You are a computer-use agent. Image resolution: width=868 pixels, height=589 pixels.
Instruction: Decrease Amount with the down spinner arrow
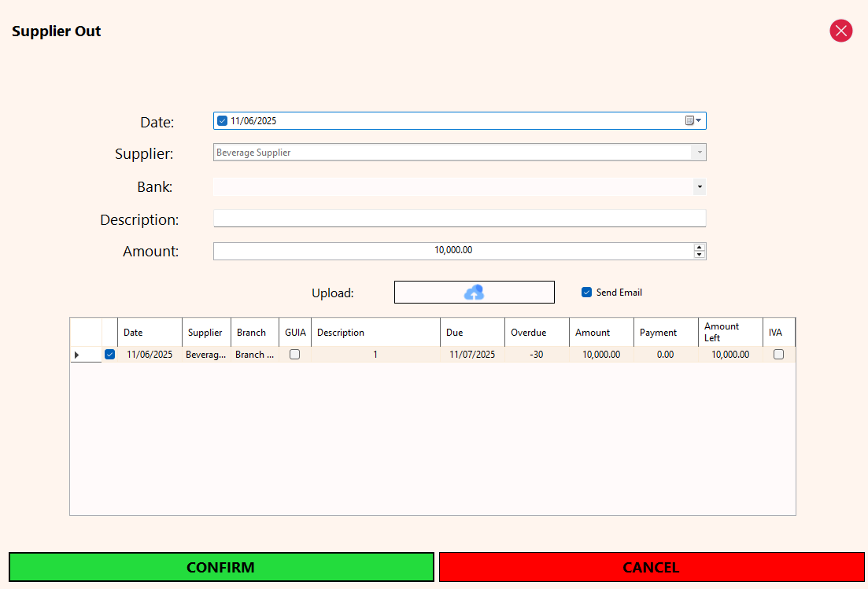(699, 255)
